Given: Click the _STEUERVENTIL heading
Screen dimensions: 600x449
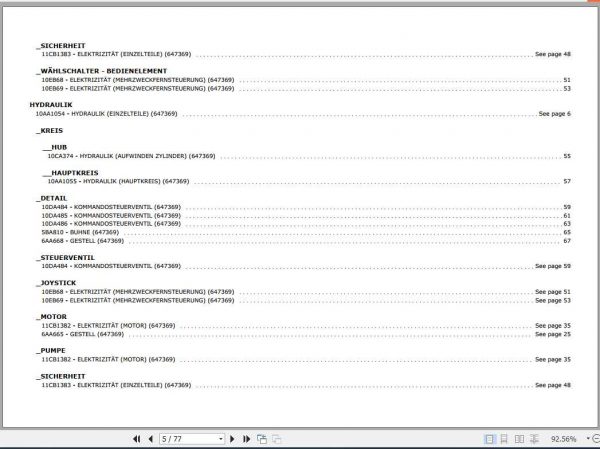Looking at the screenshot, I should pyautogui.click(x=65, y=258).
